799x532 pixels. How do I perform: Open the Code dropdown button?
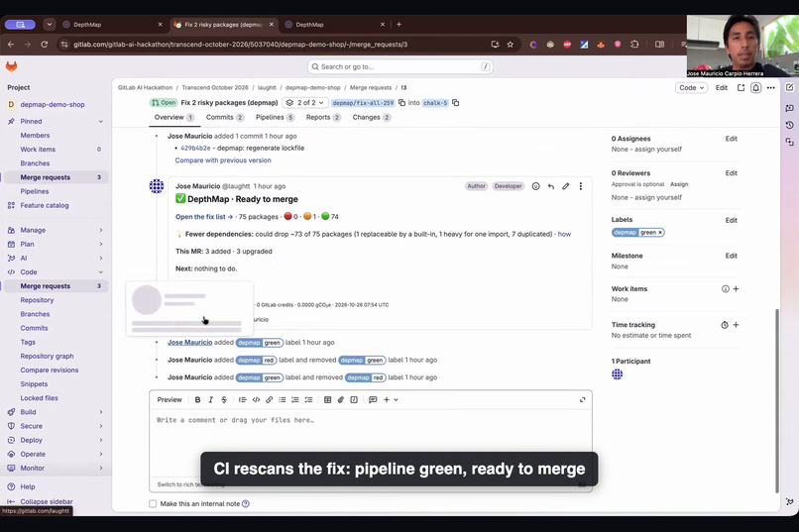click(691, 87)
